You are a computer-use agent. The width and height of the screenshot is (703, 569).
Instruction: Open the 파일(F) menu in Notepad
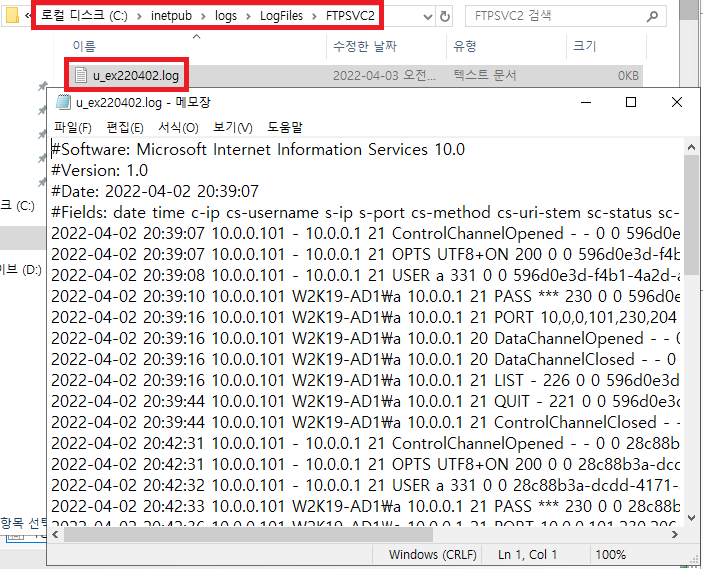coord(73,128)
